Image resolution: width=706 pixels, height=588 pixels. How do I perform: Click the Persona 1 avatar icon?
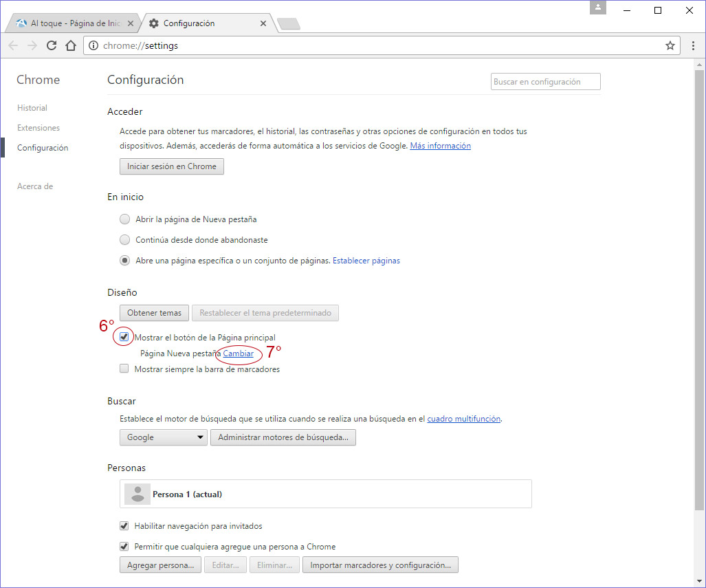click(137, 494)
